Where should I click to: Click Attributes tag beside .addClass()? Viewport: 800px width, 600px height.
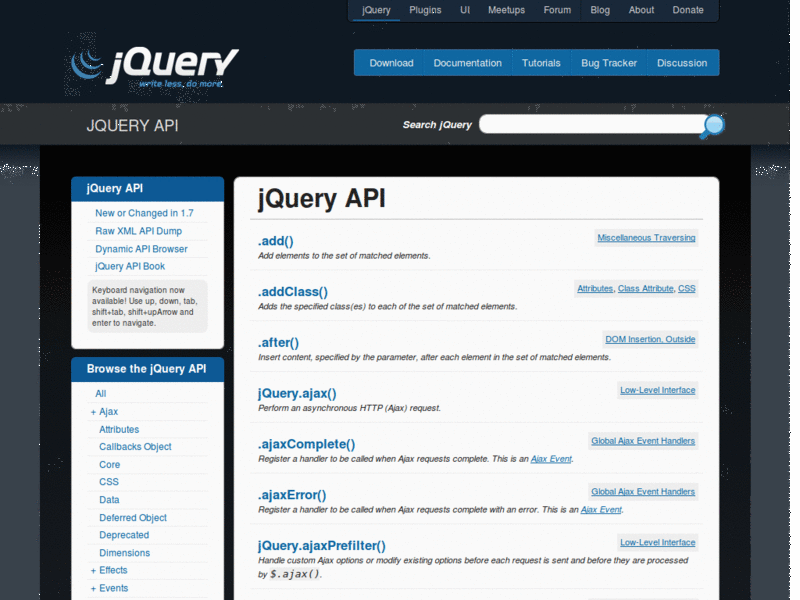pyautogui.click(x=595, y=289)
